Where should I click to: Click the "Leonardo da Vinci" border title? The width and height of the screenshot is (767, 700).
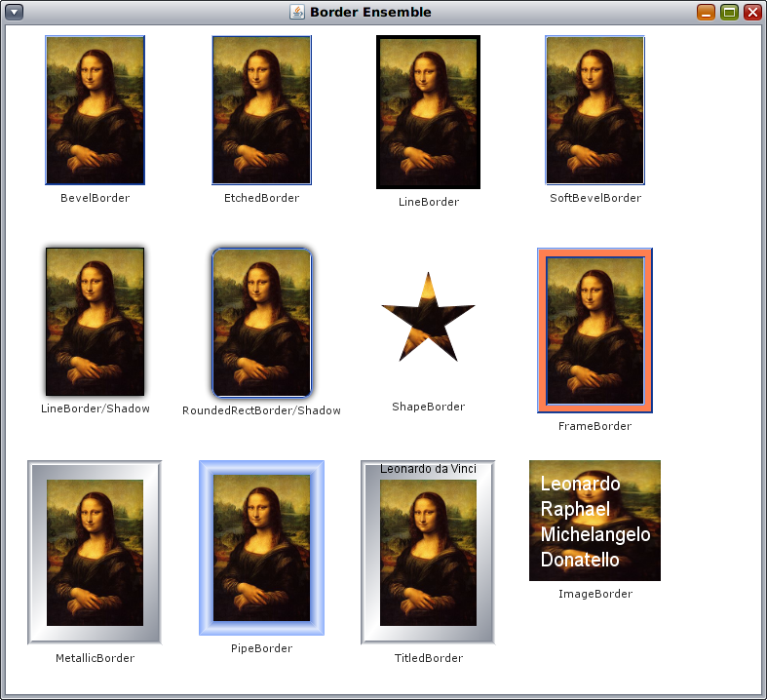click(428, 469)
